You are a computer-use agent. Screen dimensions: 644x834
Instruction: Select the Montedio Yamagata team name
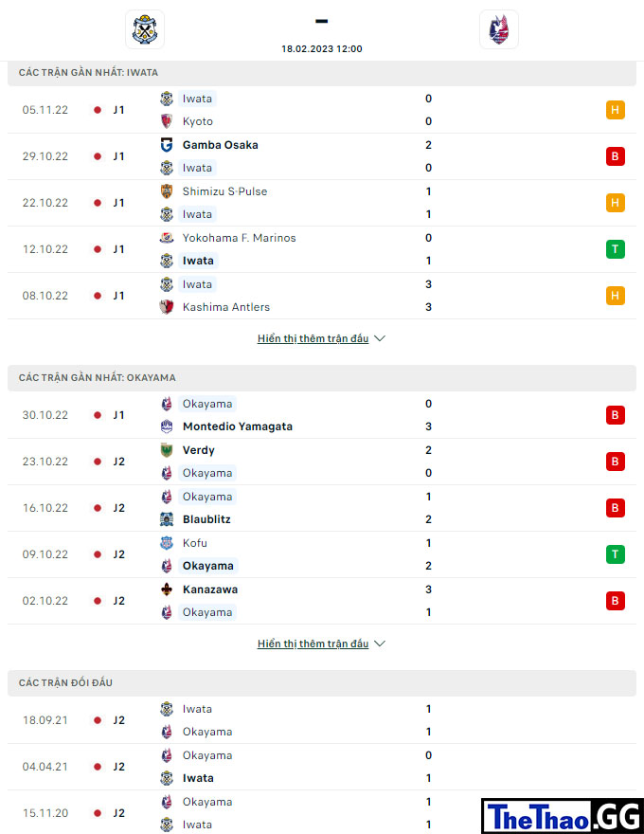coord(238,426)
